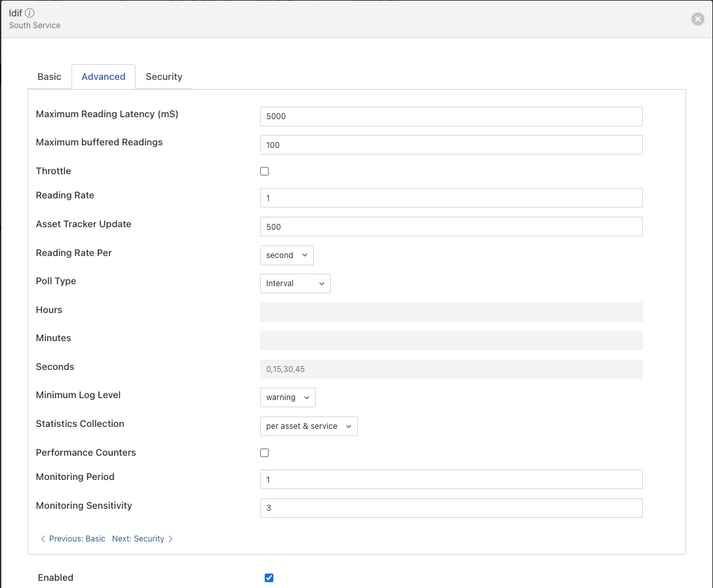The image size is (713, 588).
Task: Open the Minimum Log Level dropdown
Action: [288, 397]
